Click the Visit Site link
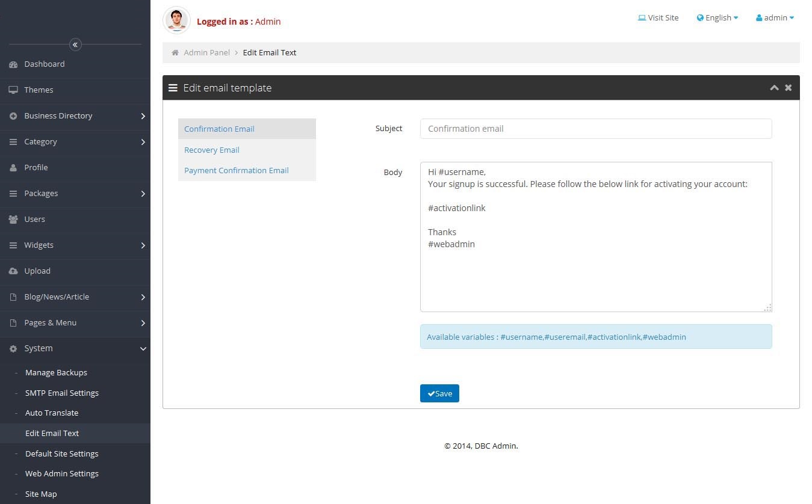Viewport: 812px width, 504px height. tap(659, 18)
